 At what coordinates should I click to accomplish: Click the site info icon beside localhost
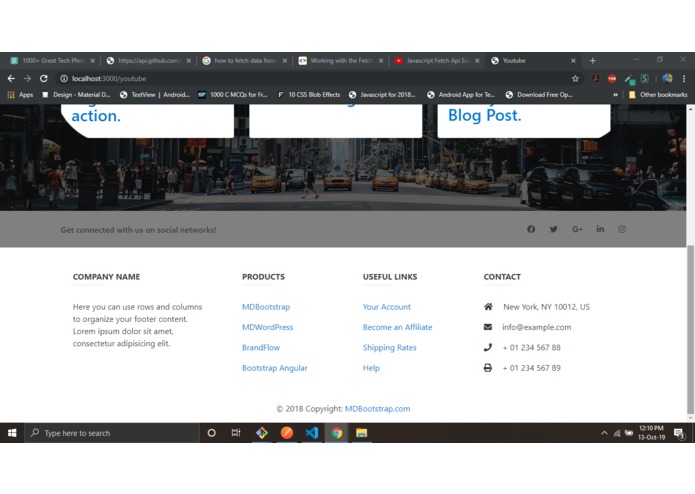(64, 78)
